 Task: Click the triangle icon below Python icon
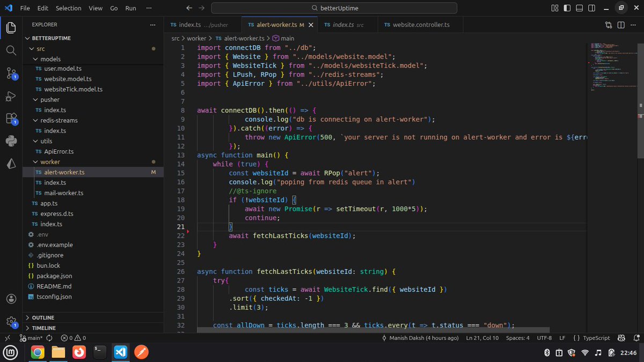(x=11, y=164)
